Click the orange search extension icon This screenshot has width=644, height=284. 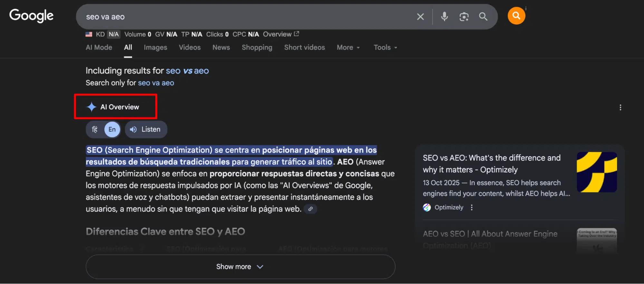pos(516,16)
